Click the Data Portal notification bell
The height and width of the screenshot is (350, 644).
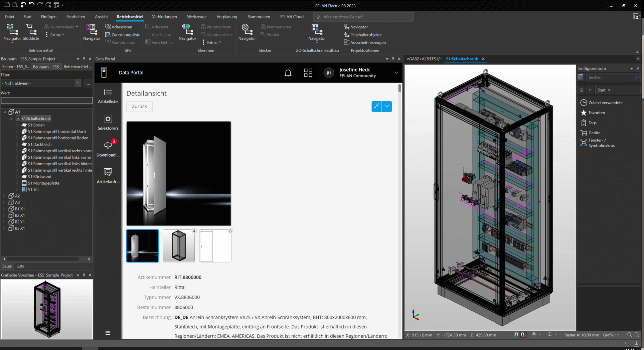tap(288, 73)
